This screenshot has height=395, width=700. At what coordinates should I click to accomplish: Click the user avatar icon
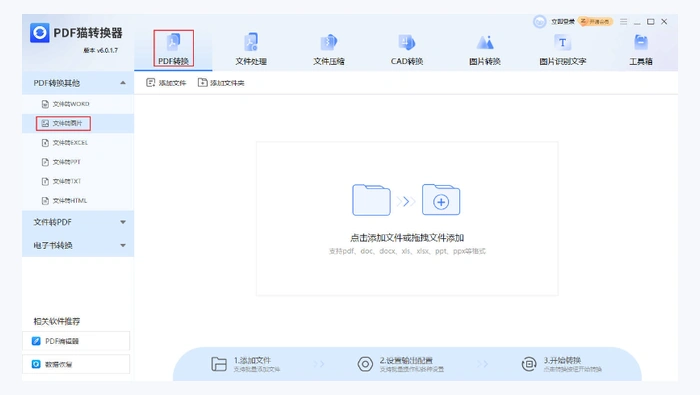point(539,21)
